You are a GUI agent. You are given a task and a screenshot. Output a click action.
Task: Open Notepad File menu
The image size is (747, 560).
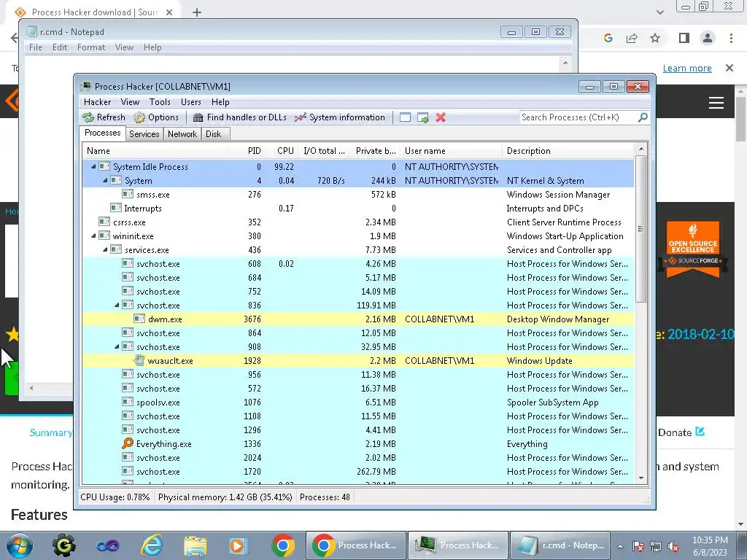coord(35,47)
